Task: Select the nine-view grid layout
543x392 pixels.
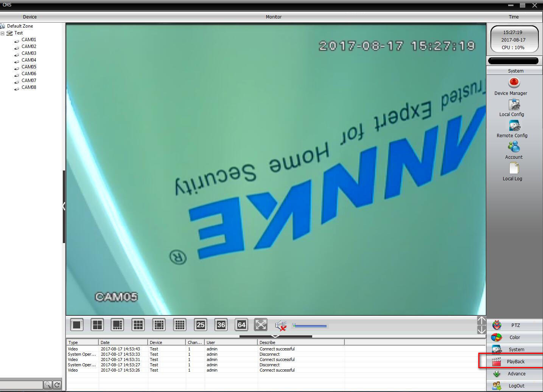Action: (138, 325)
